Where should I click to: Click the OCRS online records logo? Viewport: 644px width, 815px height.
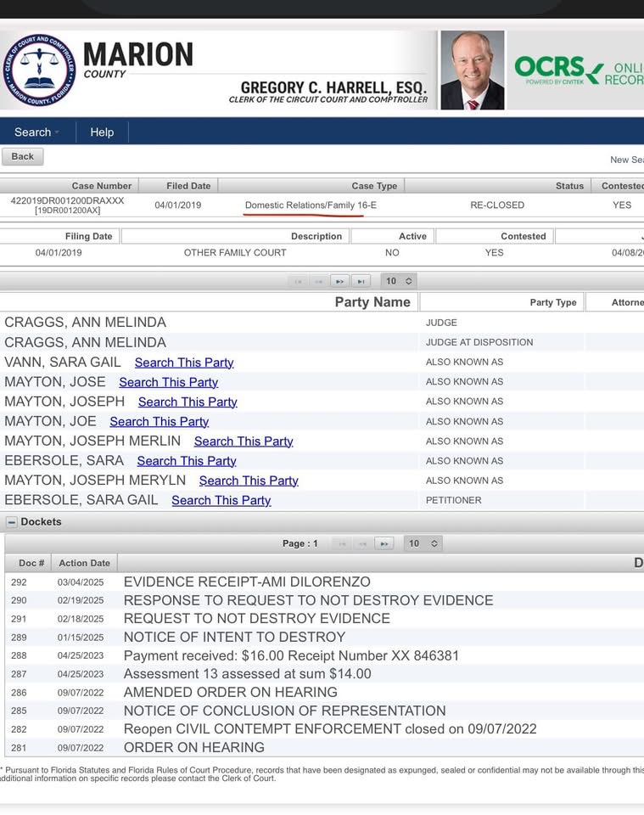click(579, 70)
